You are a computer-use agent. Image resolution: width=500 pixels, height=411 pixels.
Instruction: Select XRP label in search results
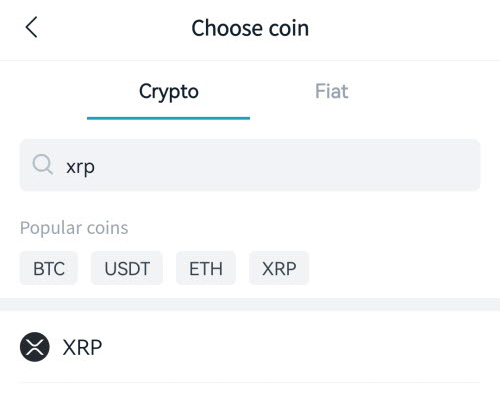pos(82,348)
